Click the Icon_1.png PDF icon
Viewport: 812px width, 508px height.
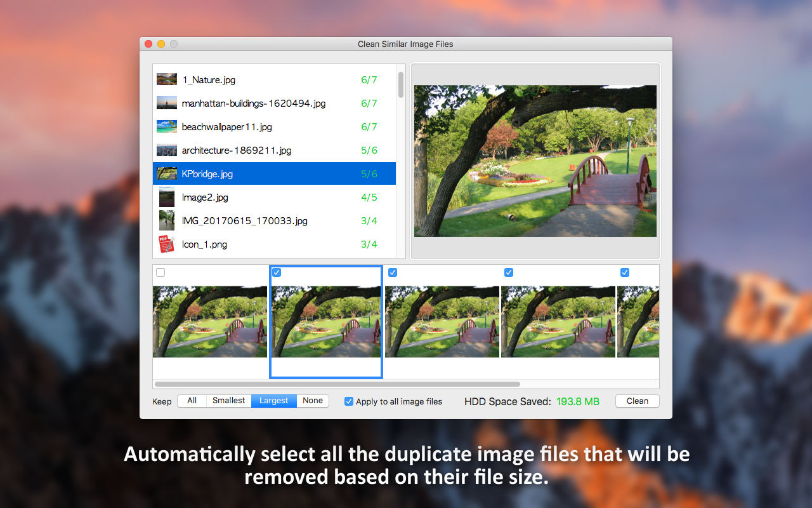(x=166, y=244)
